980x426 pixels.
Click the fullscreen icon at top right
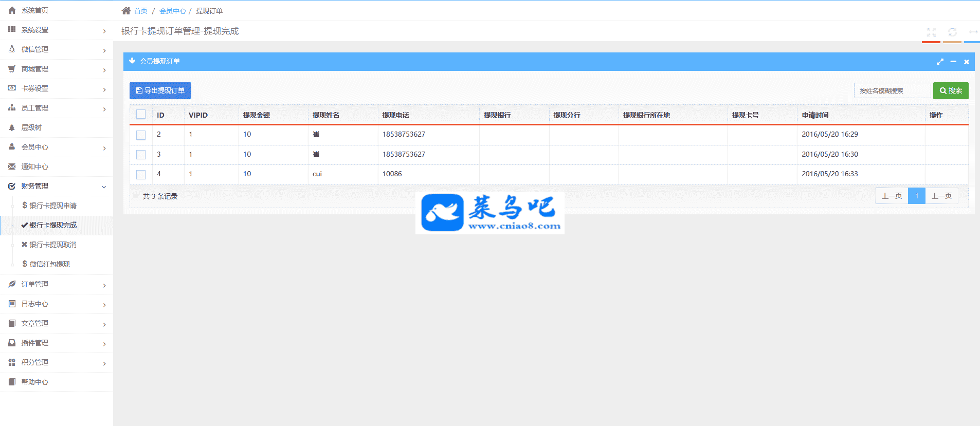tap(931, 32)
